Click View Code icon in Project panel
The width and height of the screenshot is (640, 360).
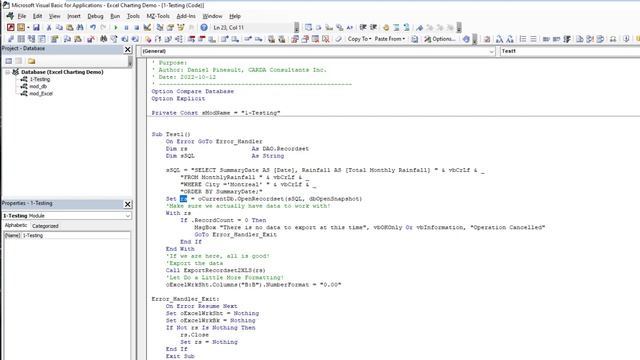[9, 61]
